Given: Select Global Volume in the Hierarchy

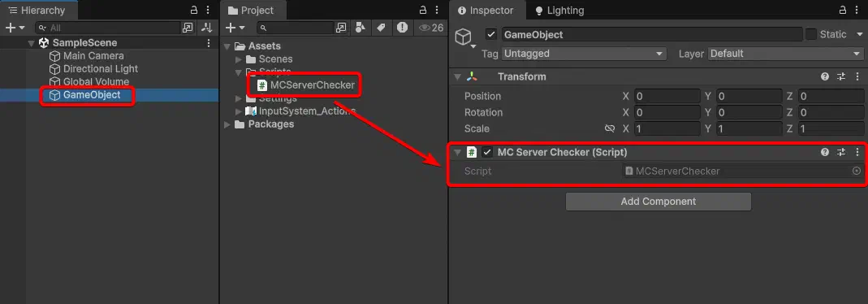Looking at the screenshot, I should coord(97,82).
